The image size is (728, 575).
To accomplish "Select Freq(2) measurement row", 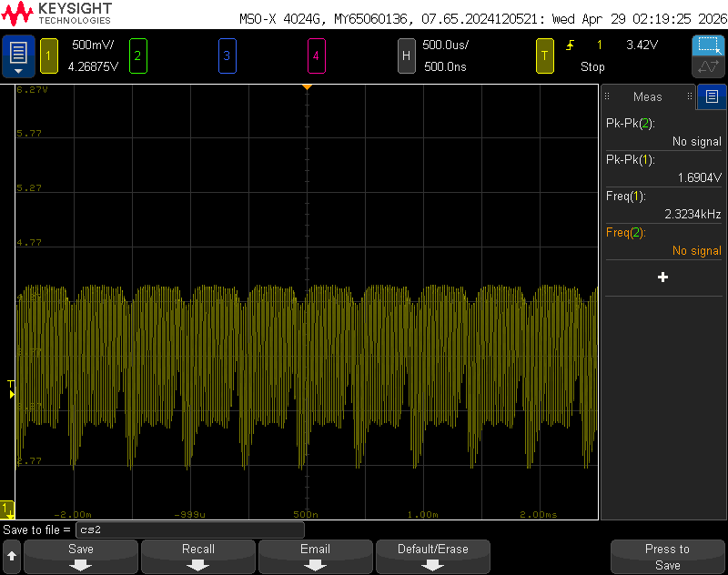I will pos(663,241).
